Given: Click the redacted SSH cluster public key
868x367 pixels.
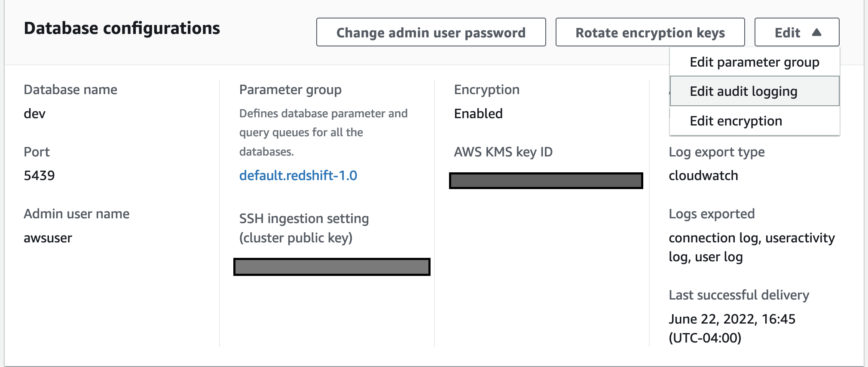Looking at the screenshot, I should click(332, 267).
